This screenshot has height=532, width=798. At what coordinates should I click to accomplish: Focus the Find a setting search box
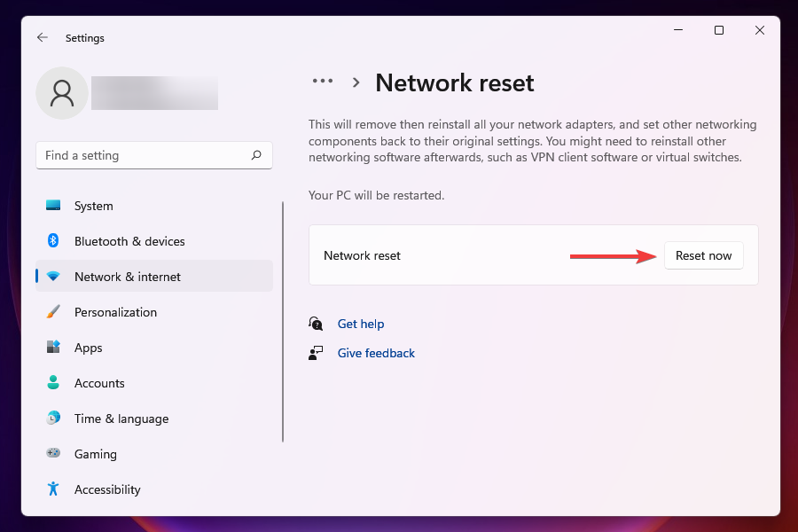tap(154, 155)
